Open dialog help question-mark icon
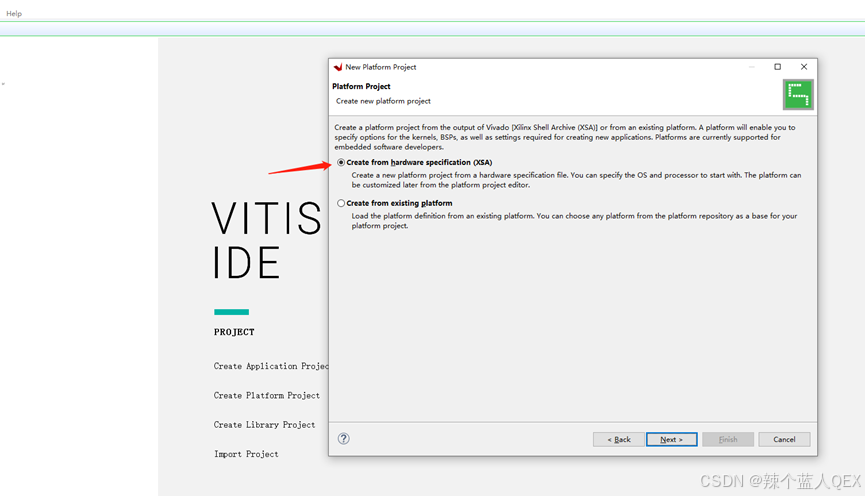This screenshot has height=496, width=865. 344,439
